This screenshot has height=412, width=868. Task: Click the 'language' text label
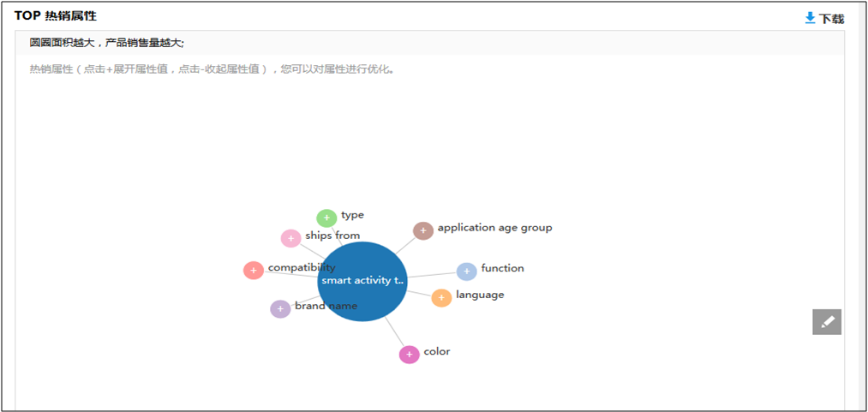[x=480, y=295]
